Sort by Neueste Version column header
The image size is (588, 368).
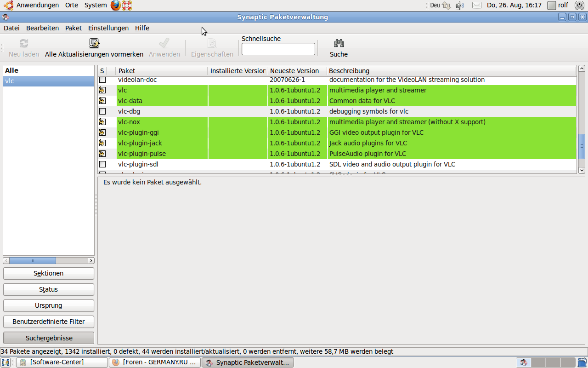tap(297, 71)
